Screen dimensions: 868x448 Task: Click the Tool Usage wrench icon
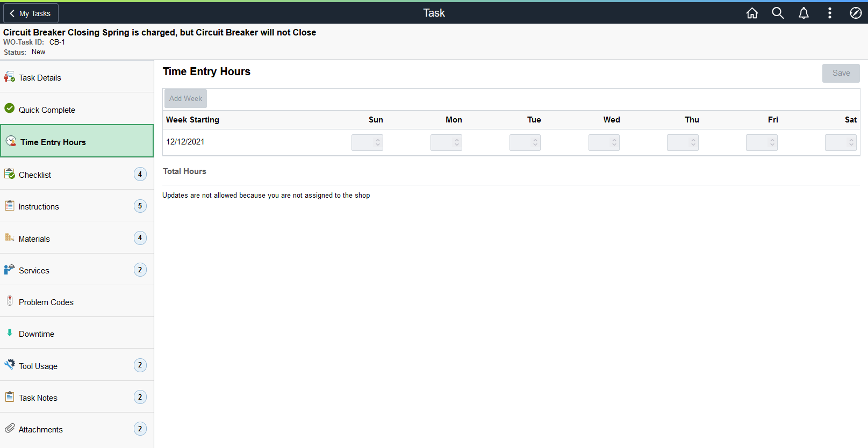[x=10, y=364]
